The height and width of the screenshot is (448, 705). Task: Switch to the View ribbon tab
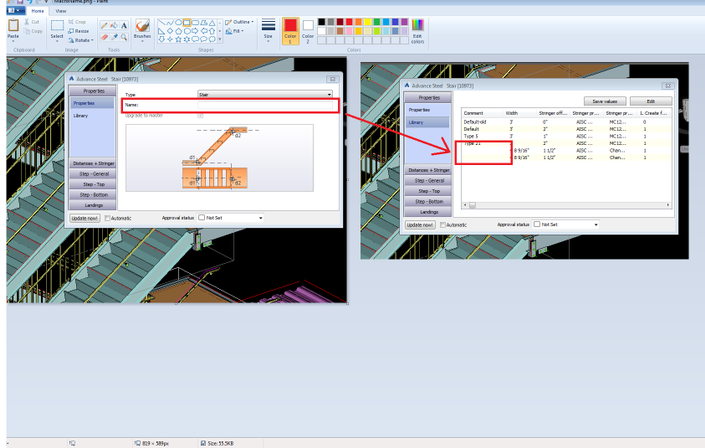61,11
